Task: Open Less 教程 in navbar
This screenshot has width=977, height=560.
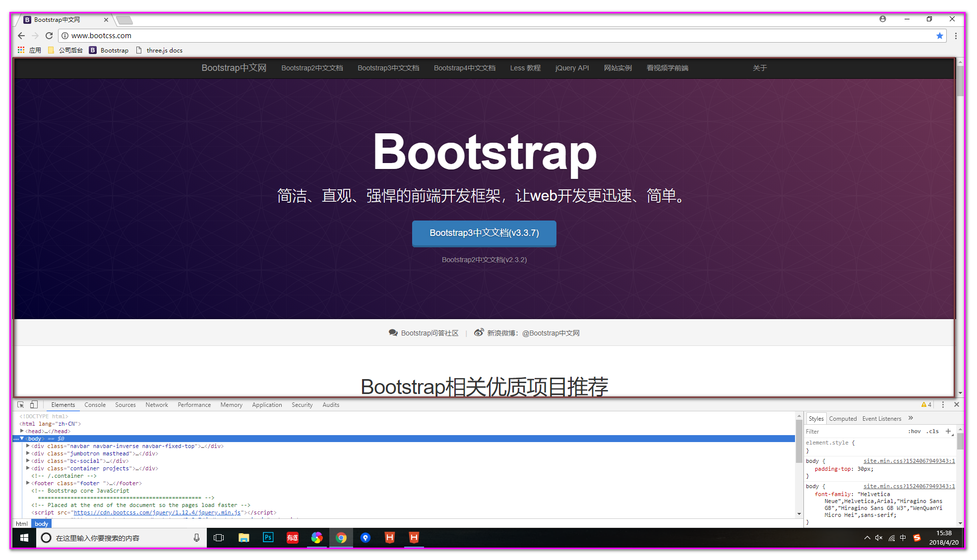Action: [525, 68]
